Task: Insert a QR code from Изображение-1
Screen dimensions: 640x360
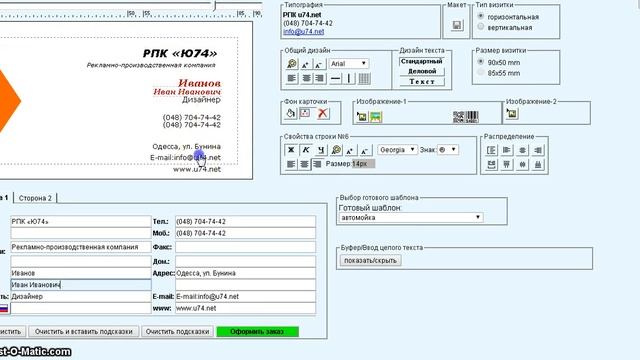Action: tap(458, 117)
